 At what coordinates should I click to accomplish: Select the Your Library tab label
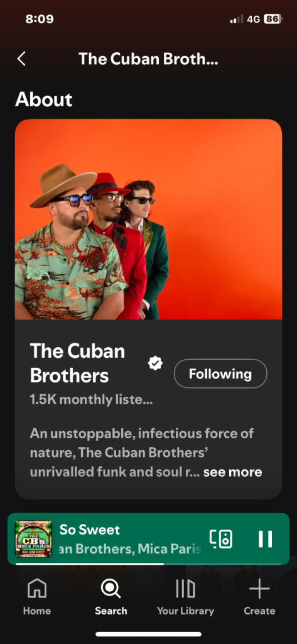[185, 611]
